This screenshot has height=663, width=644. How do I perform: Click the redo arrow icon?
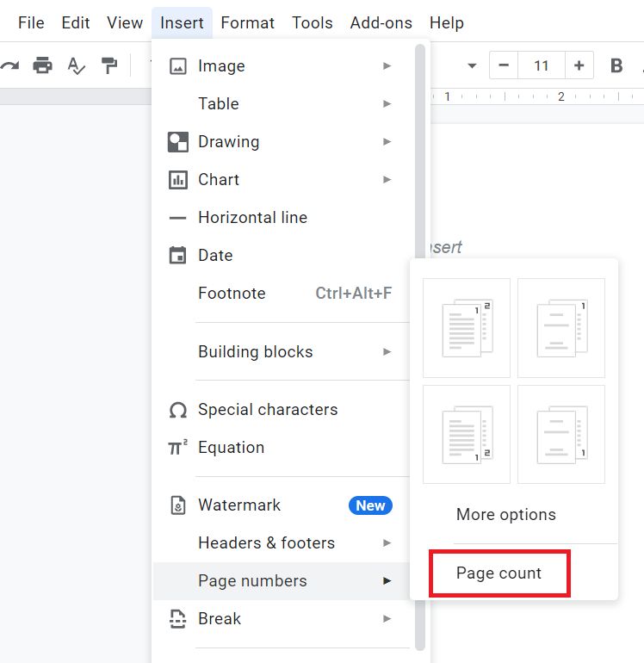click(x=10, y=65)
